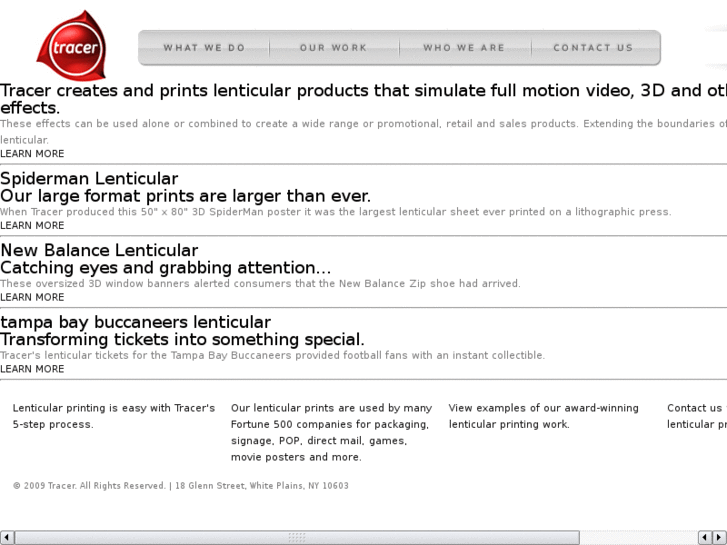Image resolution: width=727 pixels, height=545 pixels.
Task: Go to WHO WE ARE page
Action: pos(464,48)
